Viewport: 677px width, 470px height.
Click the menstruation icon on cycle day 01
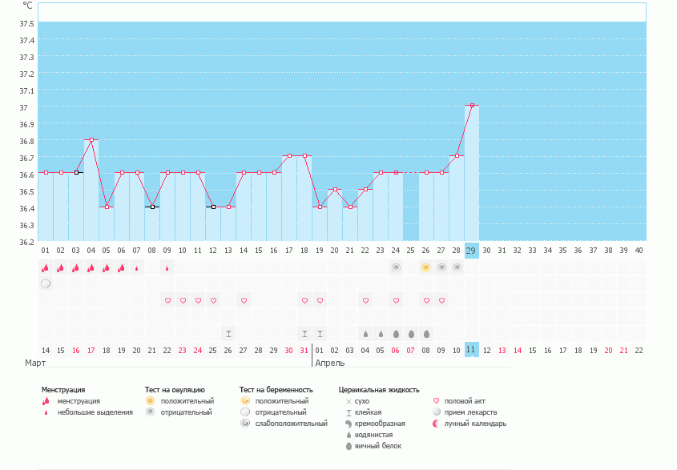click(45, 268)
